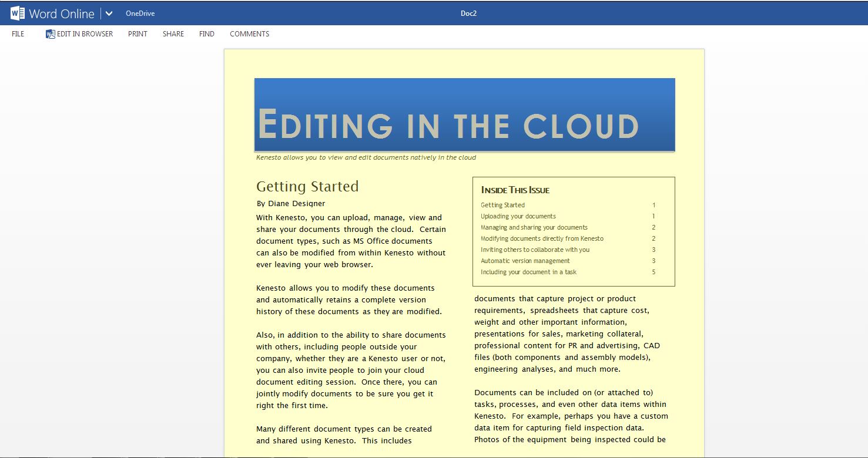
Task: Click the Inside This Issue heading
Action: 515,190
